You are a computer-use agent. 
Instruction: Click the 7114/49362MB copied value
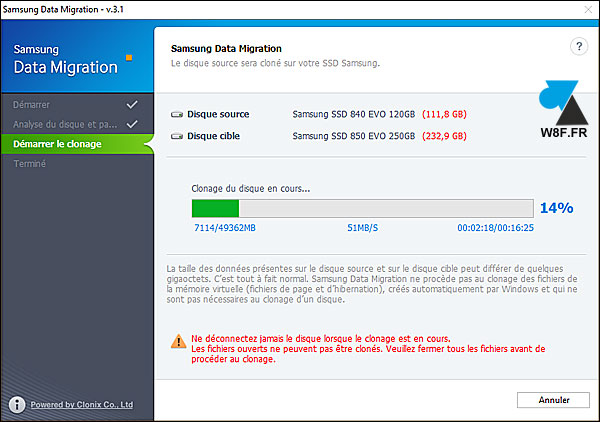click(x=225, y=228)
